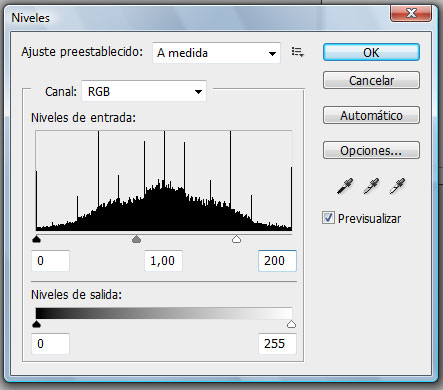Screen dimensions: 443x390
Task: Open Opciones... settings
Action: pos(371,150)
